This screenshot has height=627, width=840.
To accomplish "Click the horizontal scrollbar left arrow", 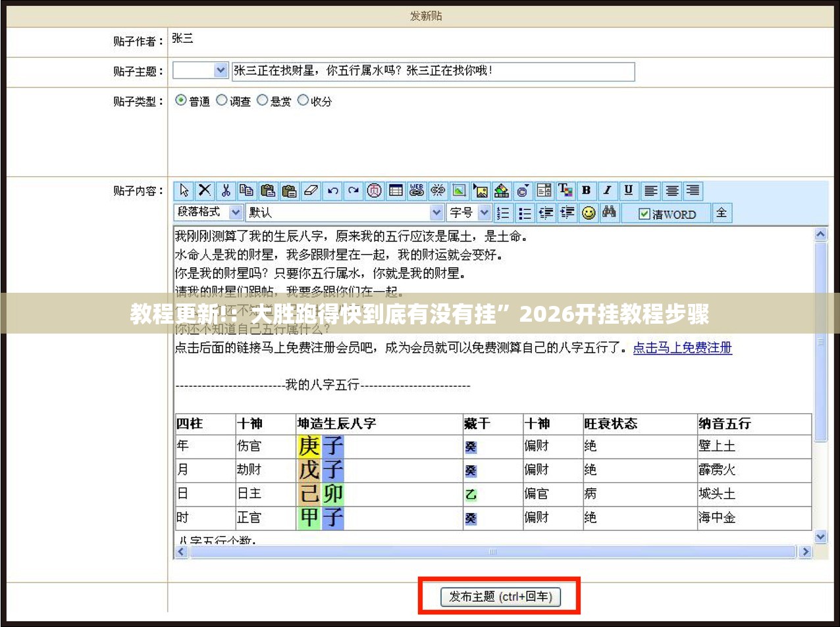I will click(182, 552).
